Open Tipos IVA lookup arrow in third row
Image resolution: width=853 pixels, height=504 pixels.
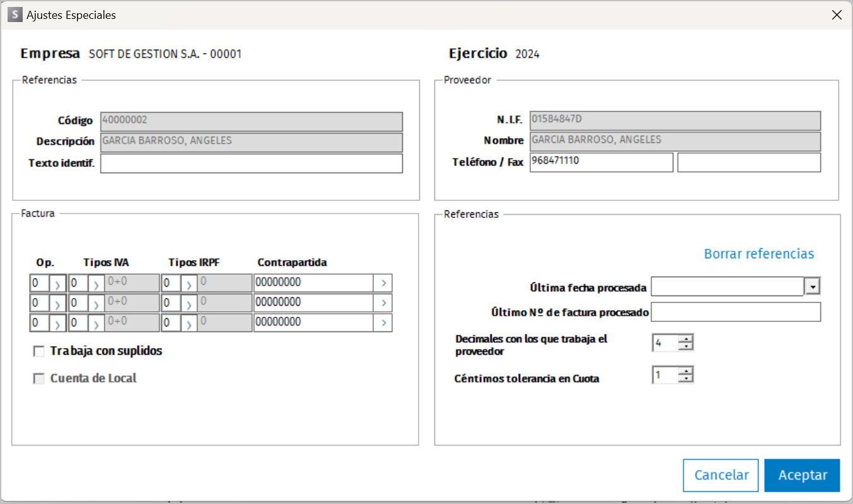tap(96, 323)
